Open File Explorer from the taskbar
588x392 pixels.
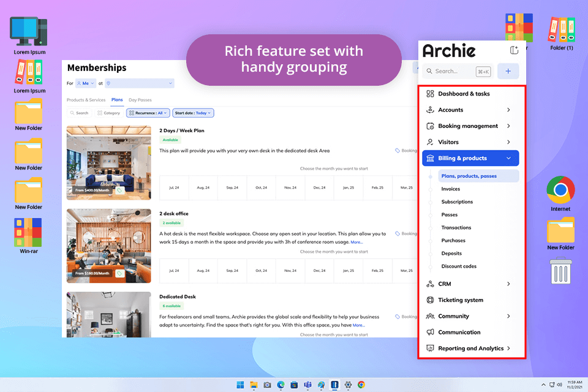[254, 385]
